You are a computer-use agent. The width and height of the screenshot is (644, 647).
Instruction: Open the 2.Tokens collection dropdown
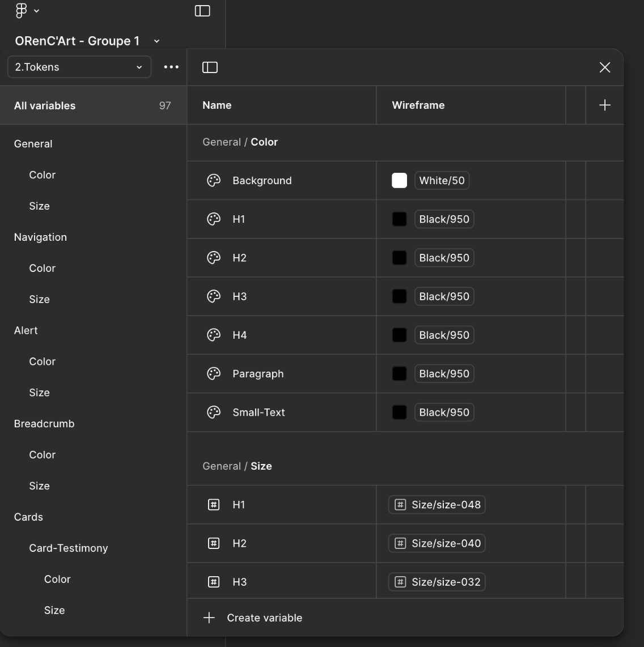coord(79,67)
